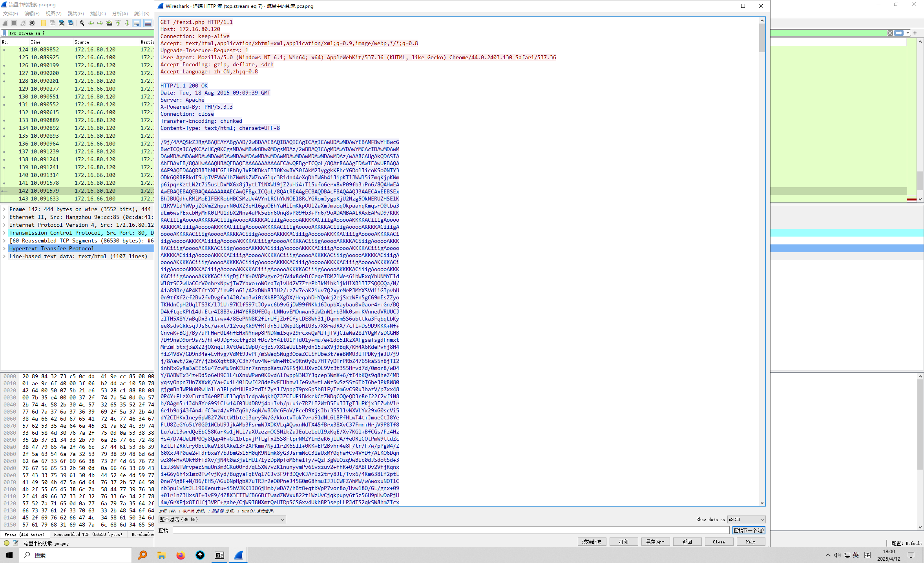Screen dimensions: 924x563
Task: Switch to Reassembled TCP bytes tab
Action: (88, 534)
